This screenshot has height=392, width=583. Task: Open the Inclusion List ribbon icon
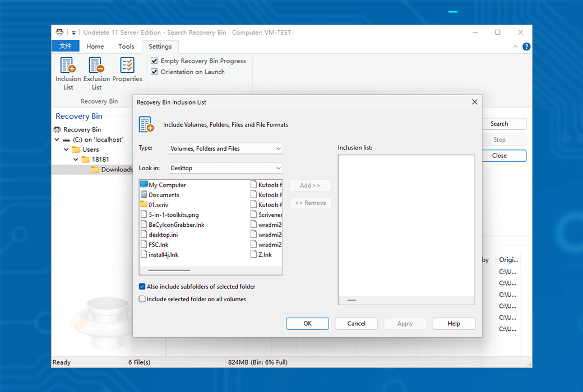pos(68,73)
